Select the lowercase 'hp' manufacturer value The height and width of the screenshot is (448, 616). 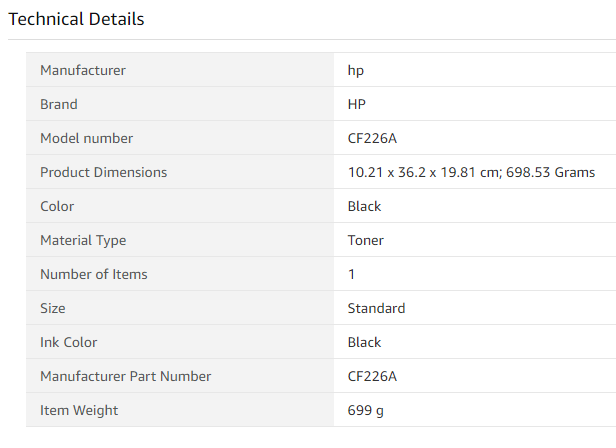pos(356,70)
